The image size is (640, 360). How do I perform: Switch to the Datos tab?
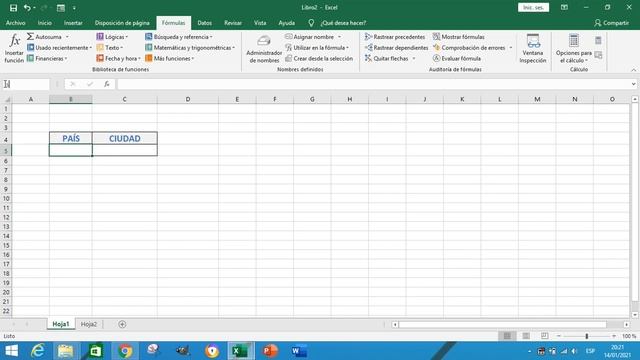pyautogui.click(x=204, y=23)
